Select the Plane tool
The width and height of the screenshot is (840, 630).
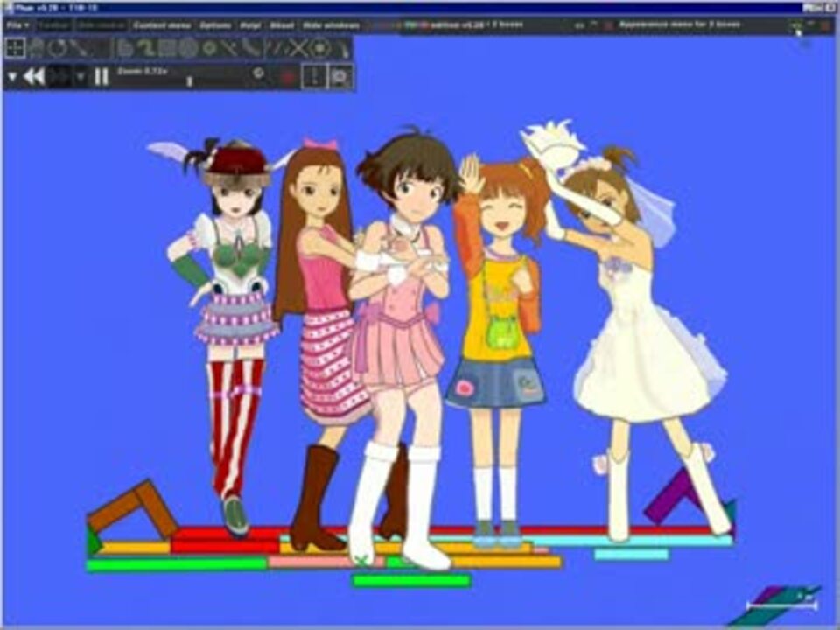click(230, 48)
